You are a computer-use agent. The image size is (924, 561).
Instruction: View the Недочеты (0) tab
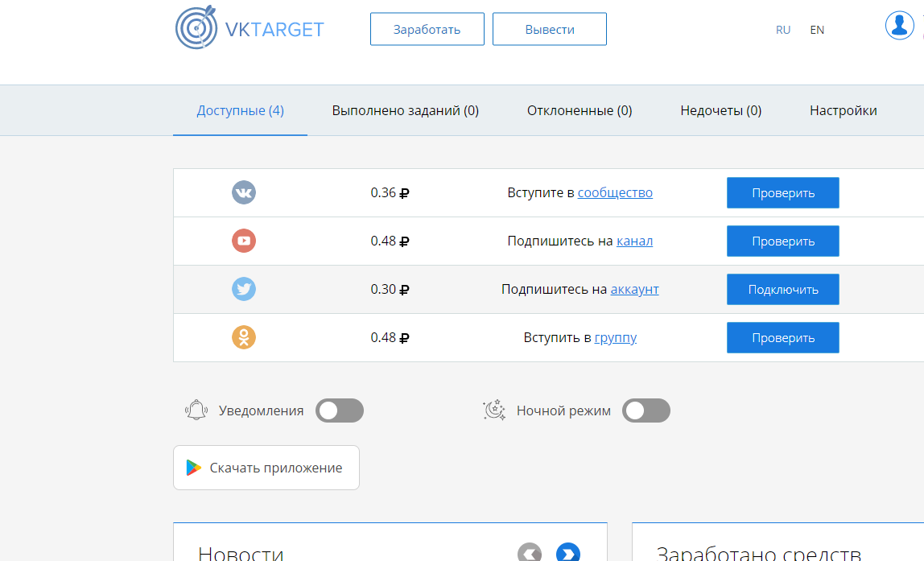pyautogui.click(x=720, y=111)
